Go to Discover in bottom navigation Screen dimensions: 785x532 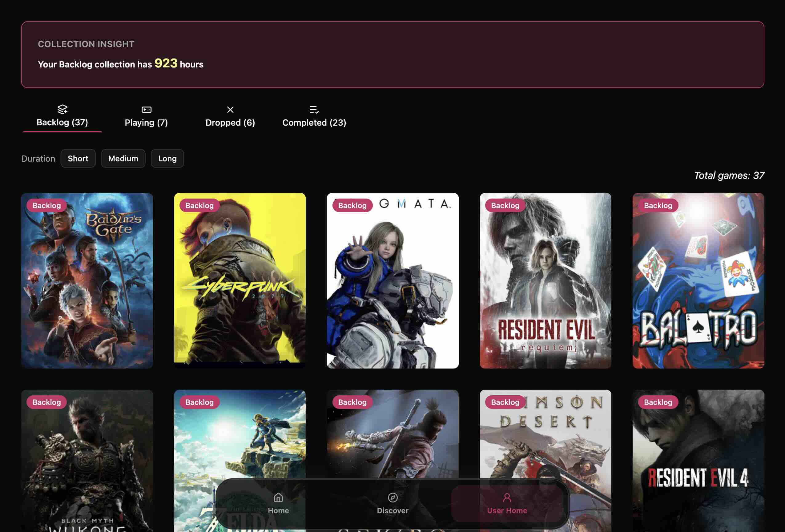(x=392, y=503)
